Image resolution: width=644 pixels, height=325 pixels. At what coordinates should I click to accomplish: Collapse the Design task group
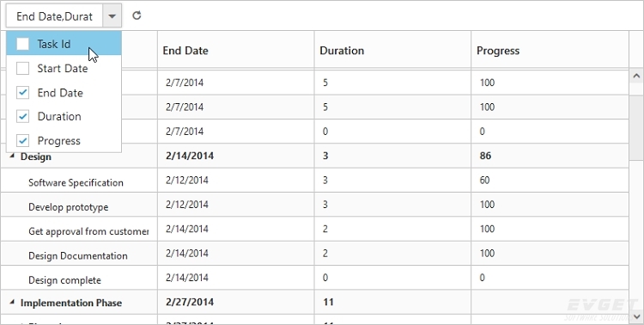click(x=12, y=156)
